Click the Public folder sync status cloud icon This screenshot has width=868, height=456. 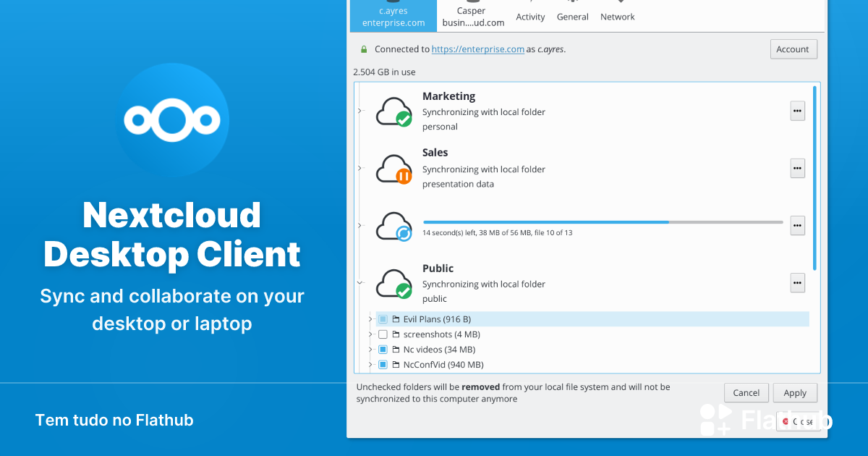394,283
